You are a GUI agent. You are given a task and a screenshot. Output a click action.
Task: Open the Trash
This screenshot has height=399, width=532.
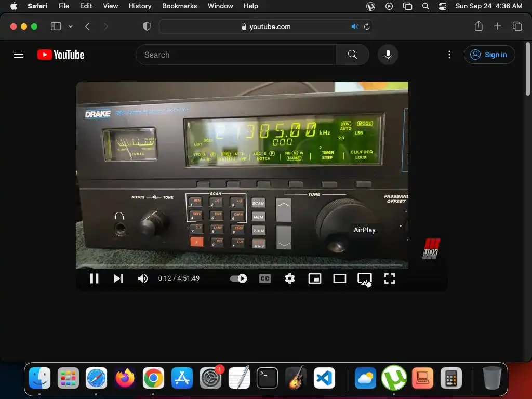[x=492, y=378]
